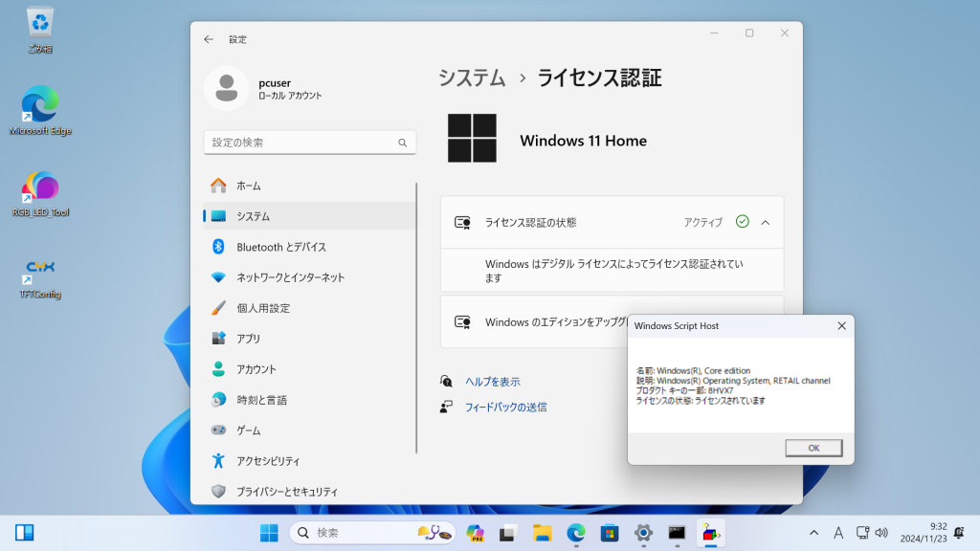The height and width of the screenshot is (551, 980).
Task: Click the Windows(R), Core edition name line
Action: tap(693, 370)
